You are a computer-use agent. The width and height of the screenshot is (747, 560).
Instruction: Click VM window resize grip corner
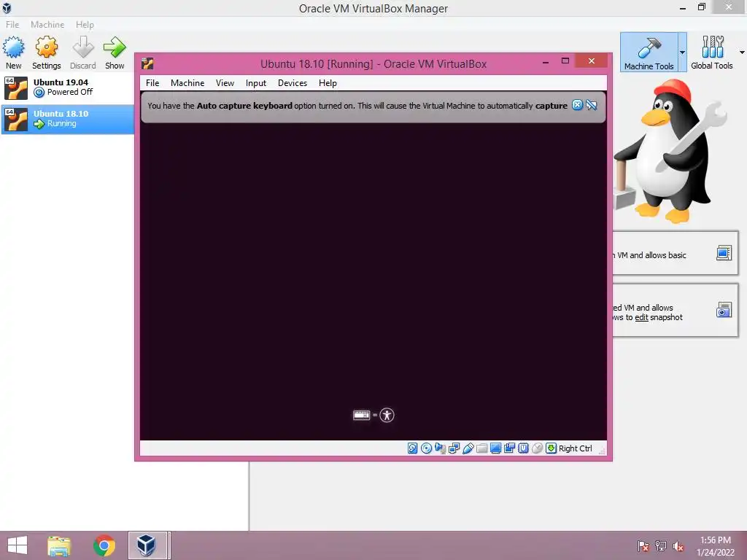click(602, 451)
